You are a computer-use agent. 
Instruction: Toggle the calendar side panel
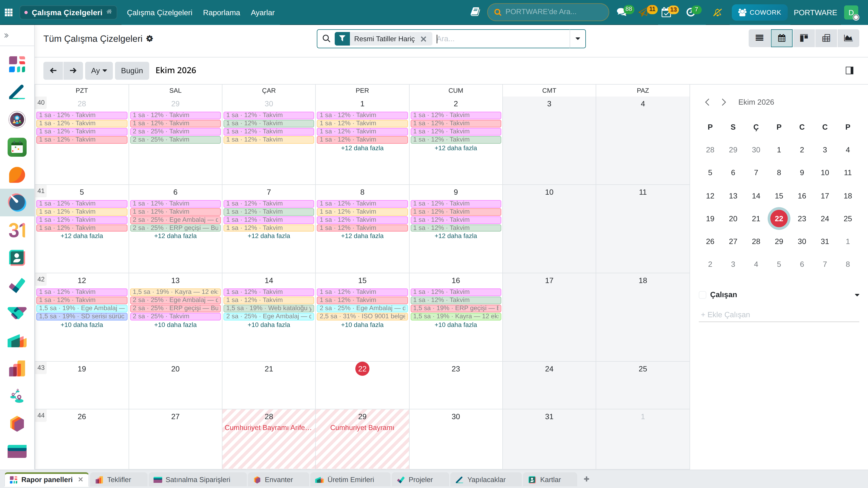(849, 70)
